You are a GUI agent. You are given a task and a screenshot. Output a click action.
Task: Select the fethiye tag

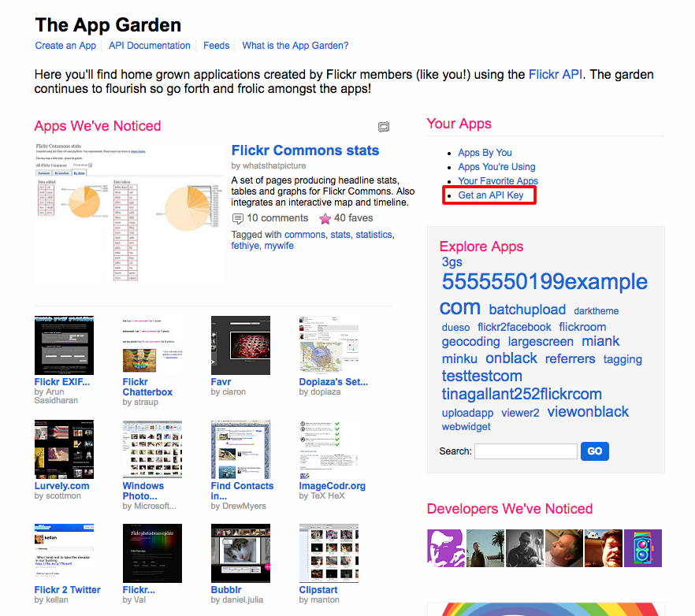click(245, 246)
